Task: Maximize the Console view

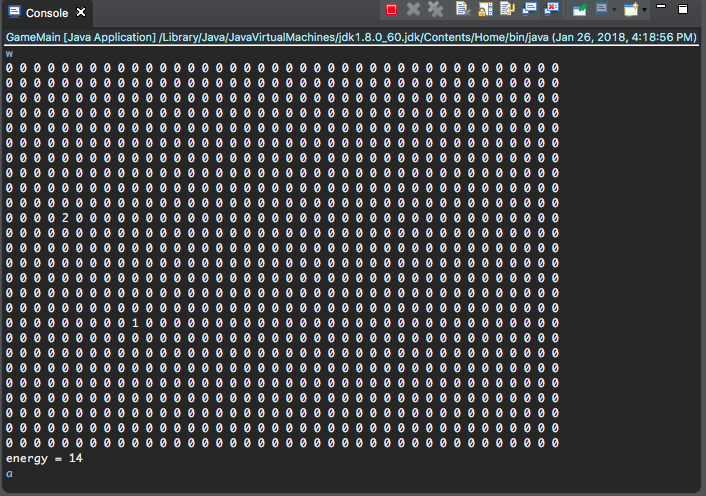Action: click(683, 9)
